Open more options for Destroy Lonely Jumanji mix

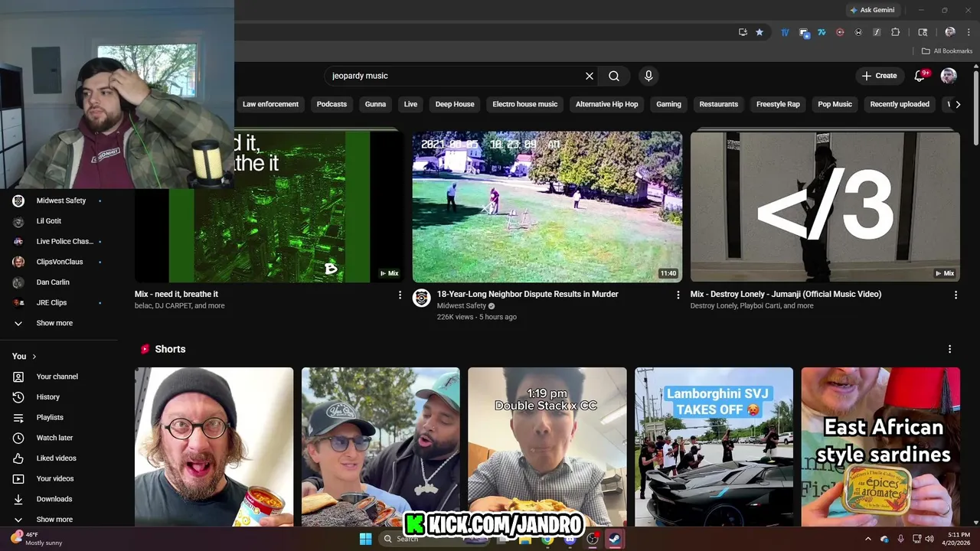955,295
